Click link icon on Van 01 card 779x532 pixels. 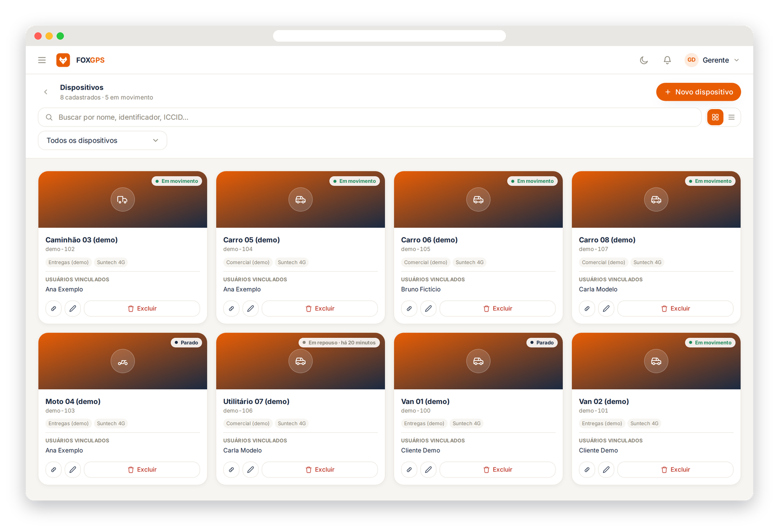[x=409, y=470]
